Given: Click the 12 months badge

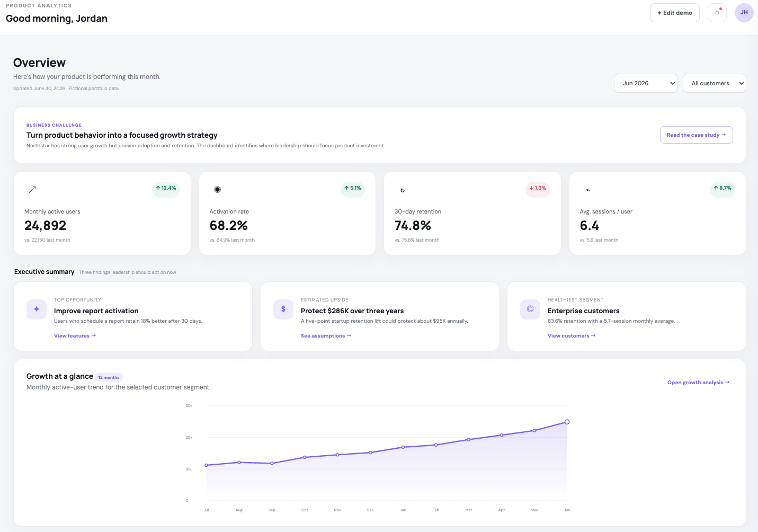Looking at the screenshot, I should (109, 377).
